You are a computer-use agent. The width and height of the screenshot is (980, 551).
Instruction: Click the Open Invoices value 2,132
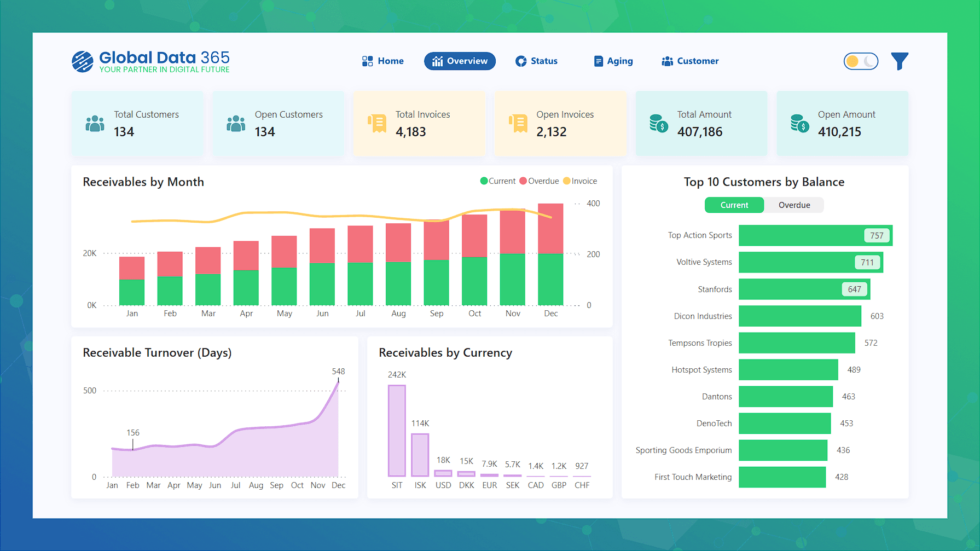[x=552, y=132]
